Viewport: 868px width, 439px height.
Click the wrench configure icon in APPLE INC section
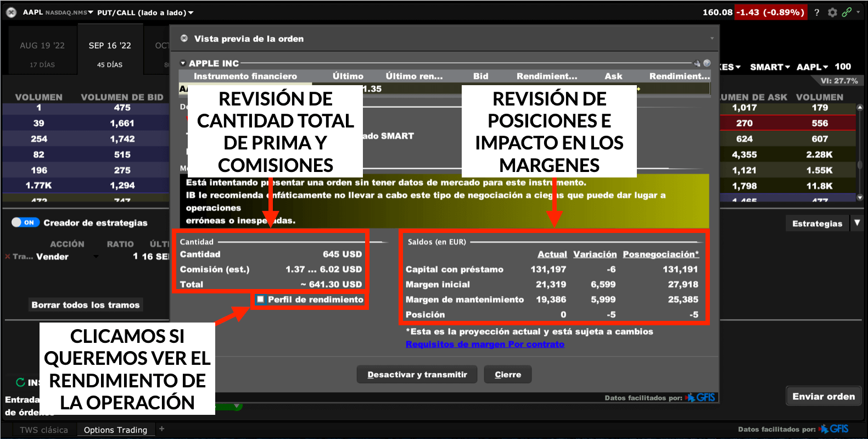pos(697,63)
